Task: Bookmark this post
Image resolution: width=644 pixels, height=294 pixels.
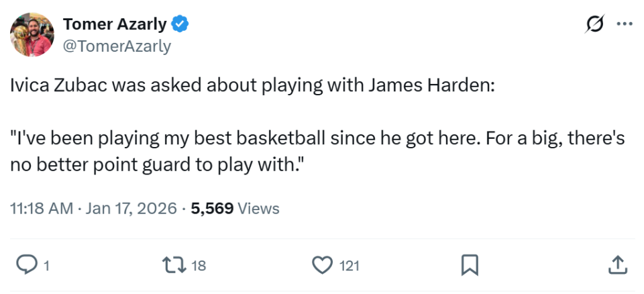Action: 470,266
